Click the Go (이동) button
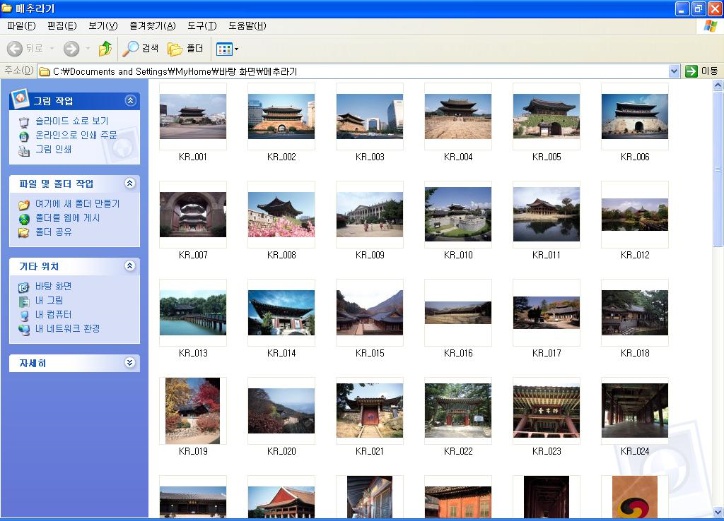724x521 pixels. pos(702,71)
